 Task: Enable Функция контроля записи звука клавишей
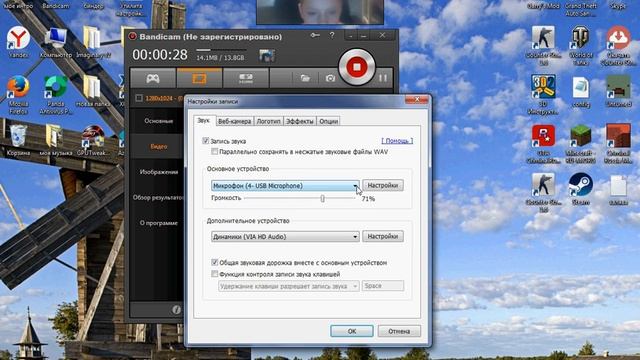tap(214, 274)
